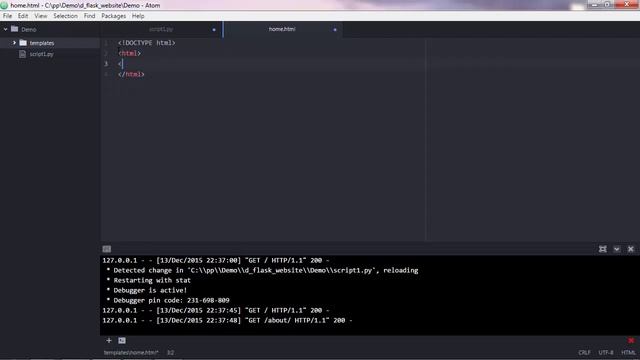640x360 pixels.
Task: Click the terminal panel icon at top-left
Action: pyautogui.click(x=107, y=249)
